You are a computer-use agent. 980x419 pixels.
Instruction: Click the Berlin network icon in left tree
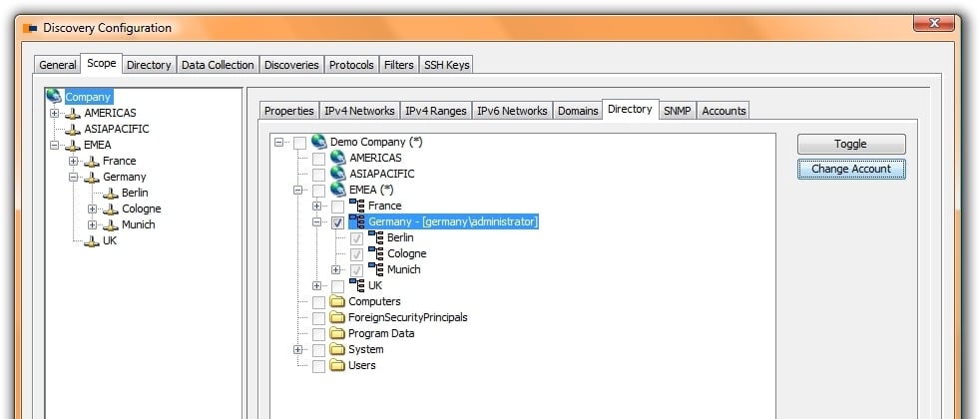[x=111, y=193]
